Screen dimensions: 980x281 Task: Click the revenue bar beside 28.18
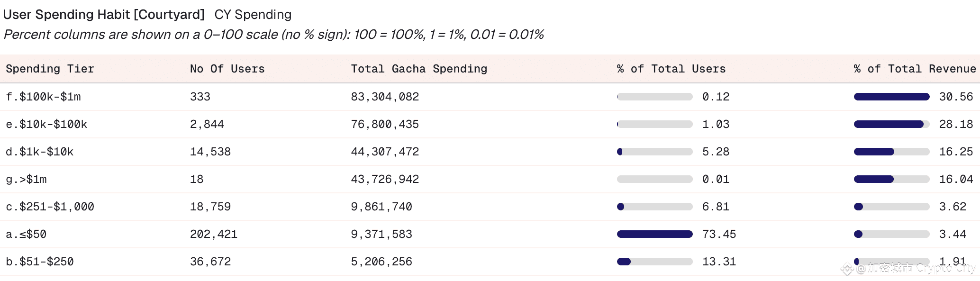891,124
